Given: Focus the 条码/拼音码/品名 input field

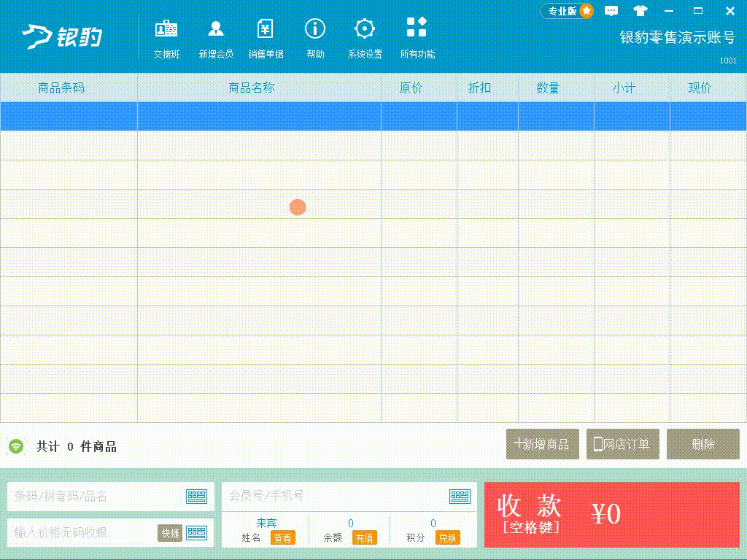Looking at the screenshot, I should click(95, 497).
